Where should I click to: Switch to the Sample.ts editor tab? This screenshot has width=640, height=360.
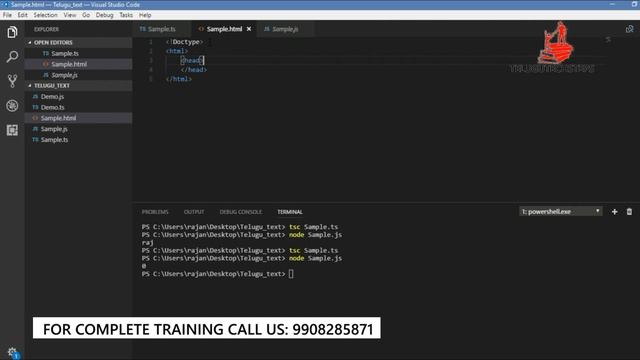(x=162, y=29)
